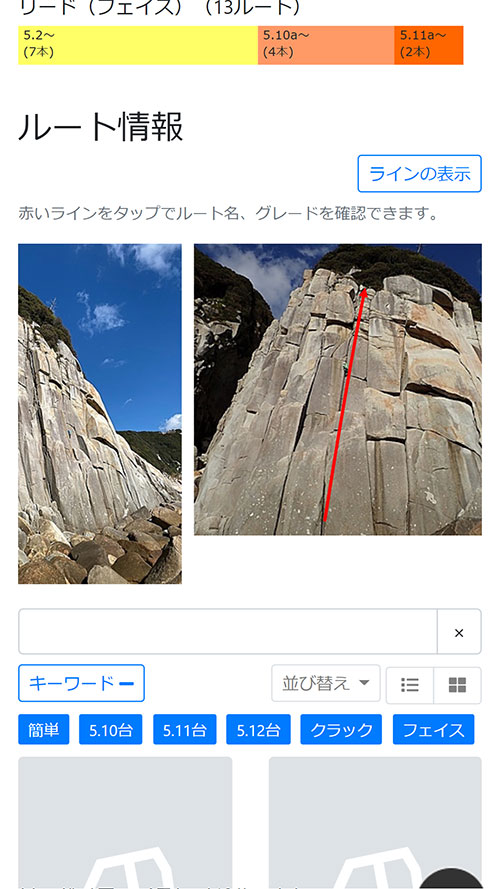Click the yellow 5.2~ grade bar segment
Viewport: 500px width, 889px height.
[x=138, y=45]
